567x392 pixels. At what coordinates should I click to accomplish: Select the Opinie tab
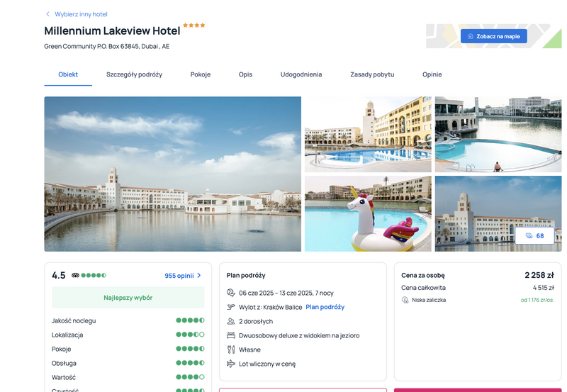432,74
